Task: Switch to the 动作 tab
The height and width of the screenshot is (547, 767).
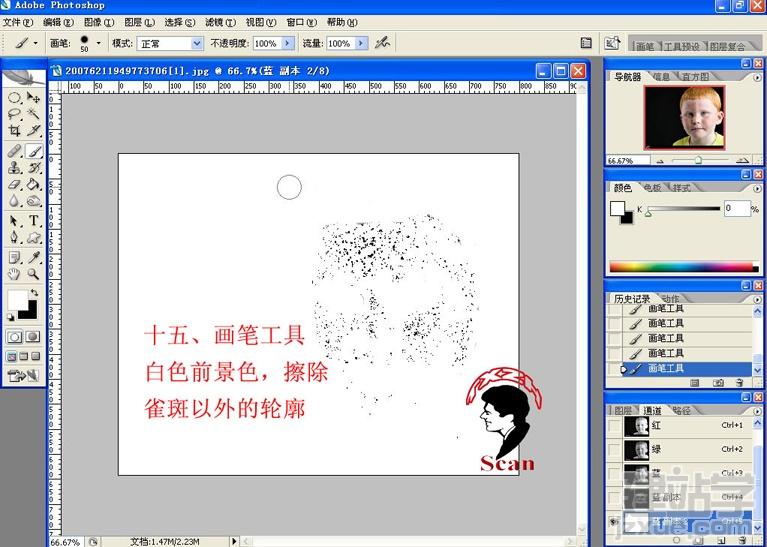Action: (671, 299)
